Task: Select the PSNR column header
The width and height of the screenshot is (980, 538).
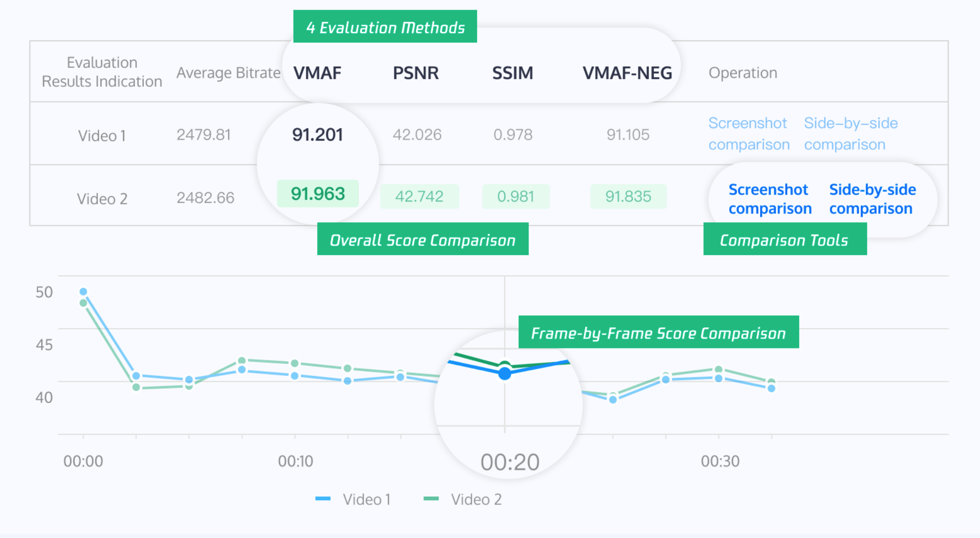Action: (x=416, y=73)
